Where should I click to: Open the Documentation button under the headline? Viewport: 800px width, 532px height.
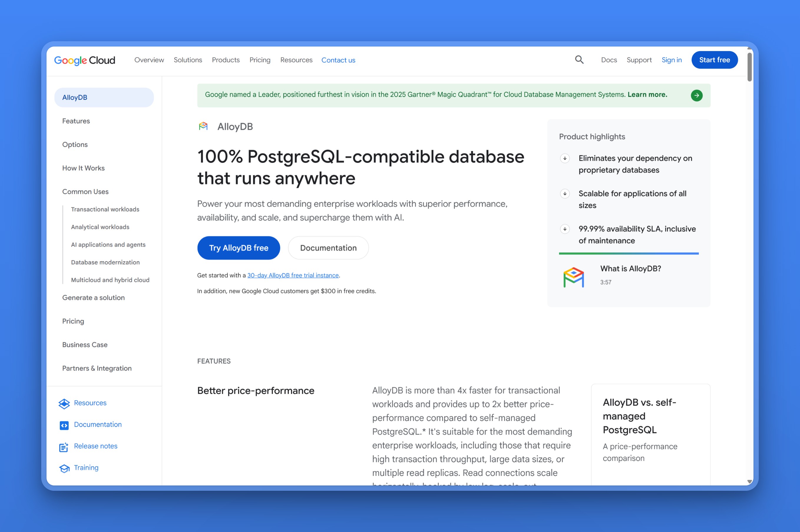pyautogui.click(x=328, y=248)
